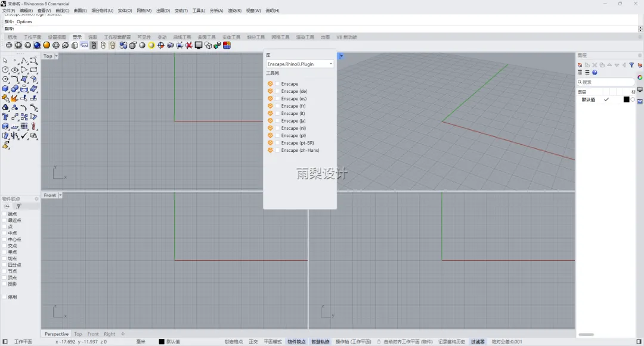
Task: Select the 默认值 layer row
Action: 606,99
